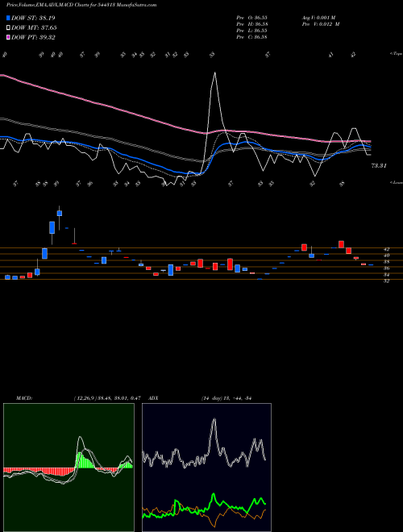Click MACD parameters '(12,26,9) 38.48, 38.01, 0.47'
Screen dimensions: 403x532
click(x=107, y=398)
